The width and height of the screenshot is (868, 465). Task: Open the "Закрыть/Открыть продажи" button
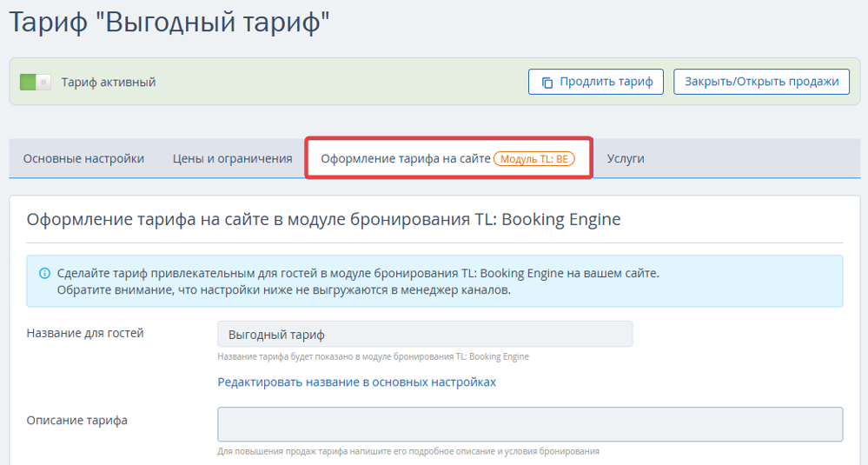tap(761, 82)
